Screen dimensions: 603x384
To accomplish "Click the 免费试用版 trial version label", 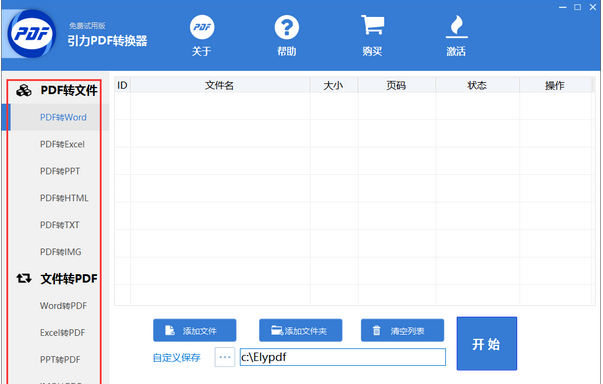I will point(87,26).
